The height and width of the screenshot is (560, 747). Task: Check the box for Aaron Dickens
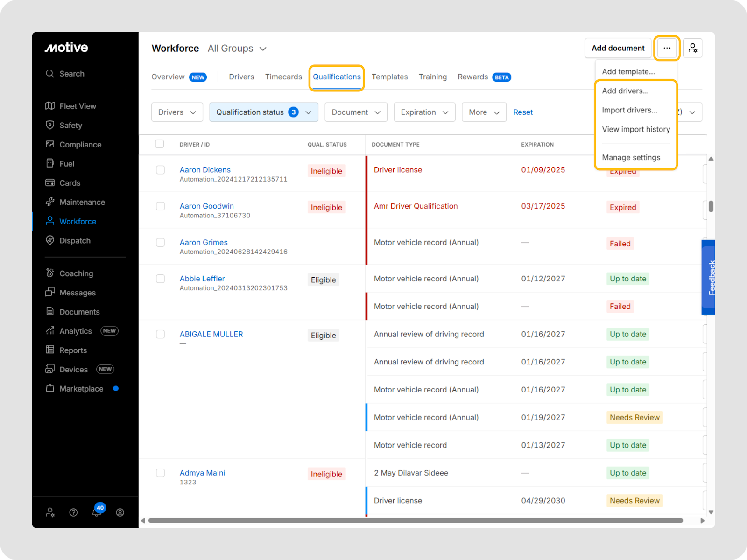click(160, 170)
